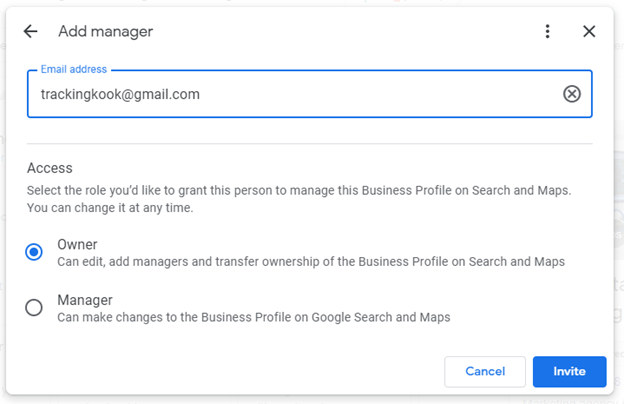Click the Marketing agency text behind the dialog
The height and width of the screenshot is (404, 624).
[x=572, y=400]
